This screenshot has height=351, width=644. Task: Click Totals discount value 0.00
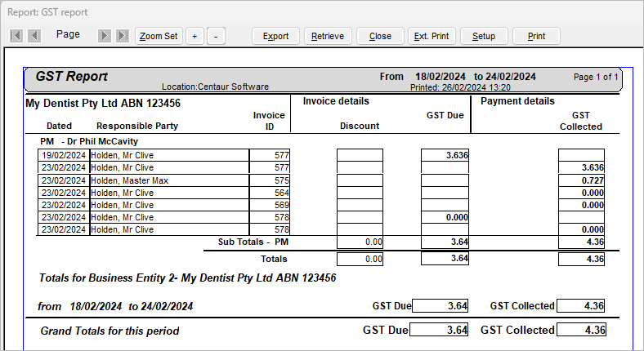coord(360,259)
